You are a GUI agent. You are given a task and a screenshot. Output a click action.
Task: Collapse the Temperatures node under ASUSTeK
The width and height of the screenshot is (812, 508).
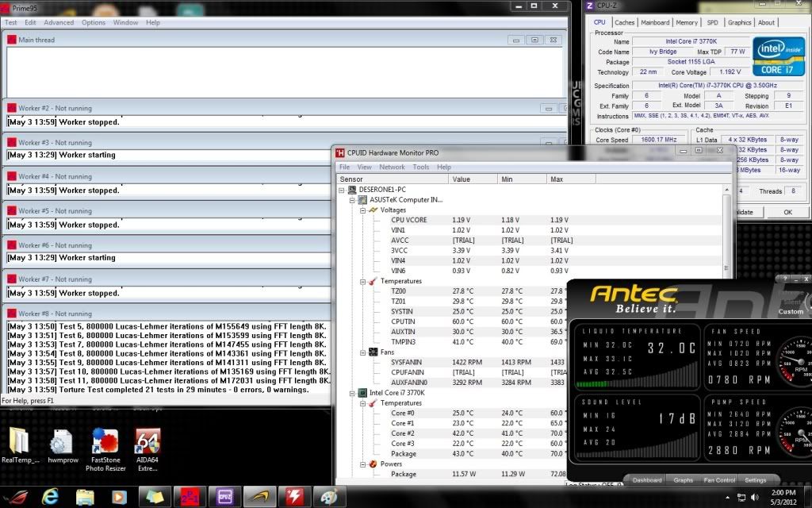pos(362,281)
